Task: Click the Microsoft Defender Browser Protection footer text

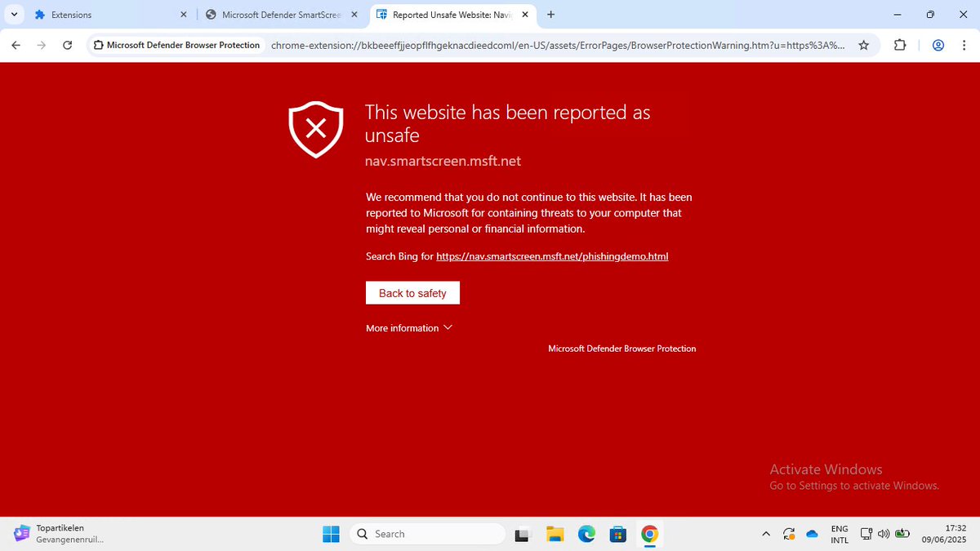Action: [x=622, y=349]
